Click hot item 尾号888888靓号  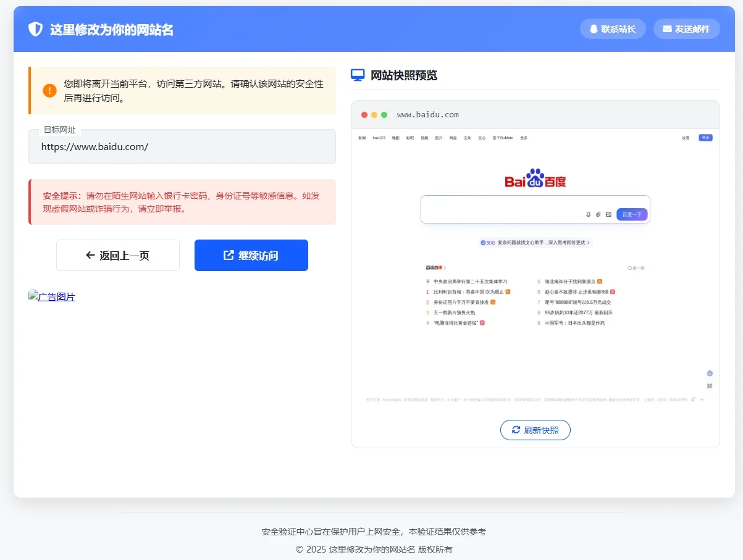tap(577, 302)
